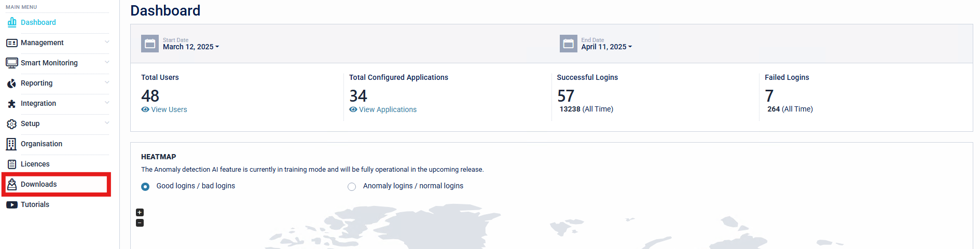Zoom in on the heatmap map
Image resolution: width=980 pixels, height=249 pixels.
tap(140, 213)
